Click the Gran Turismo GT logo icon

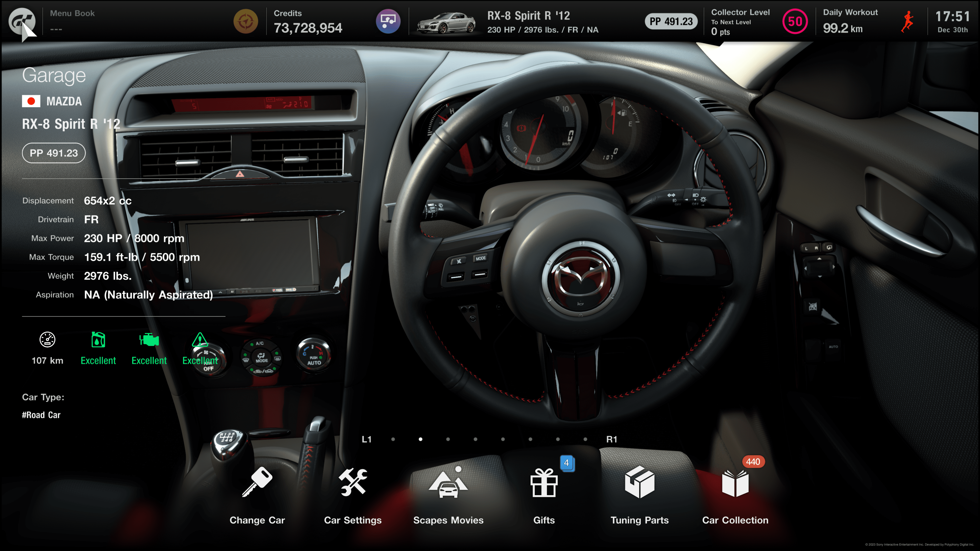tap(22, 21)
